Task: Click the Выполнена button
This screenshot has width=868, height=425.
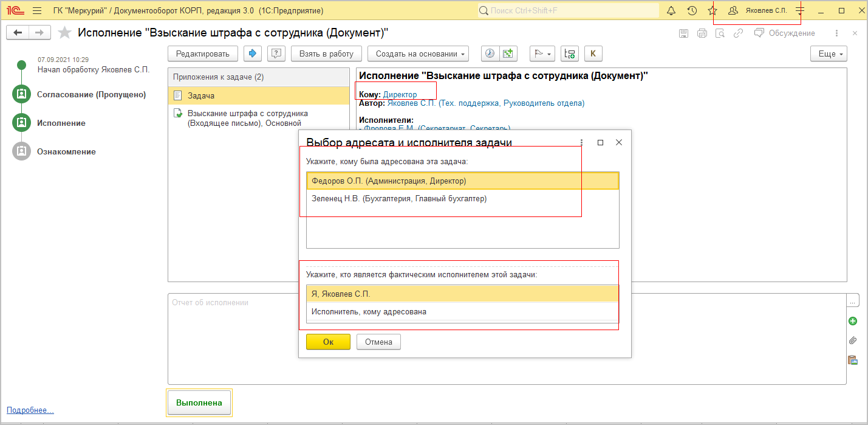Action: pyautogui.click(x=199, y=403)
